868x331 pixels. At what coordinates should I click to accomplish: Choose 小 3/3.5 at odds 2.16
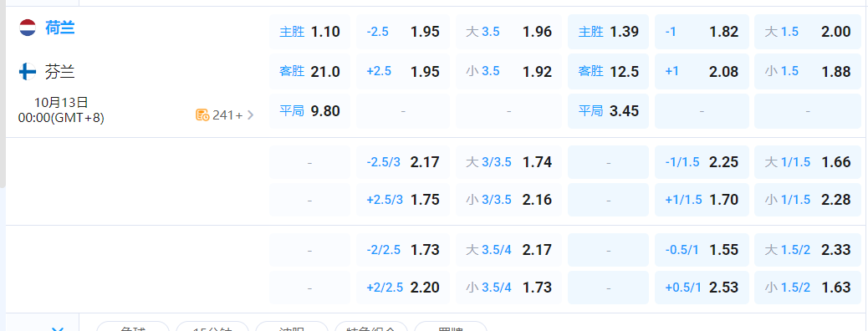click(x=508, y=200)
